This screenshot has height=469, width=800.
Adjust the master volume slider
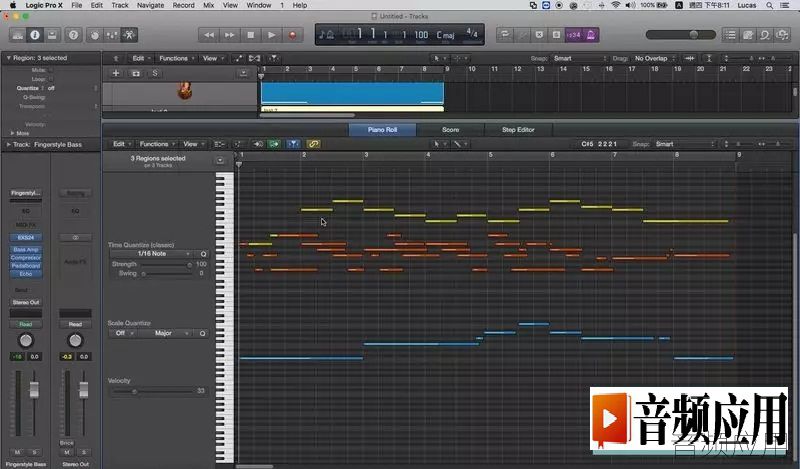pos(681,35)
